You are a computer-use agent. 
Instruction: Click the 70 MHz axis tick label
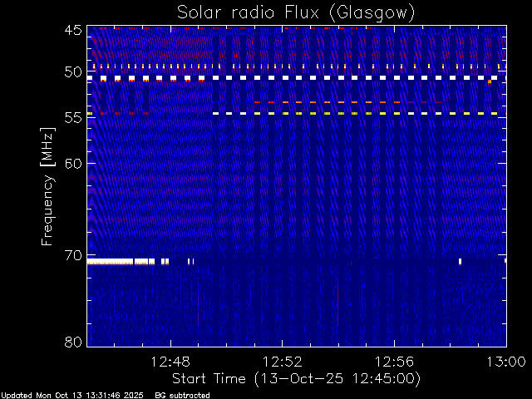pyautogui.click(x=73, y=255)
